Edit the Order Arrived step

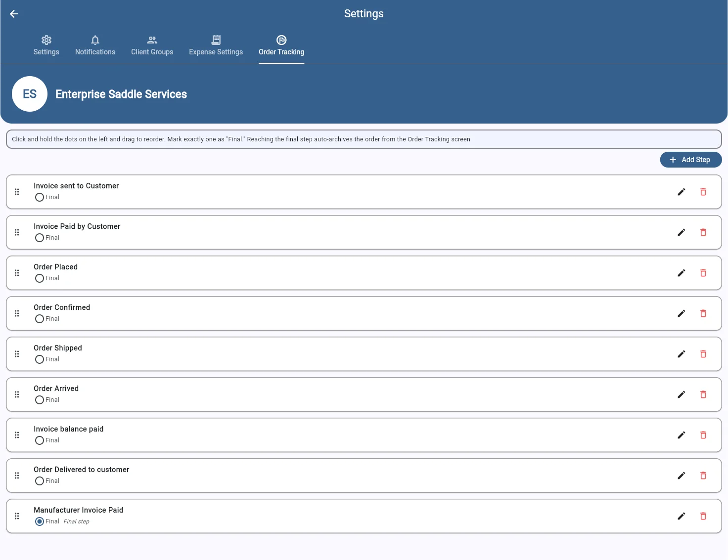[682, 394]
